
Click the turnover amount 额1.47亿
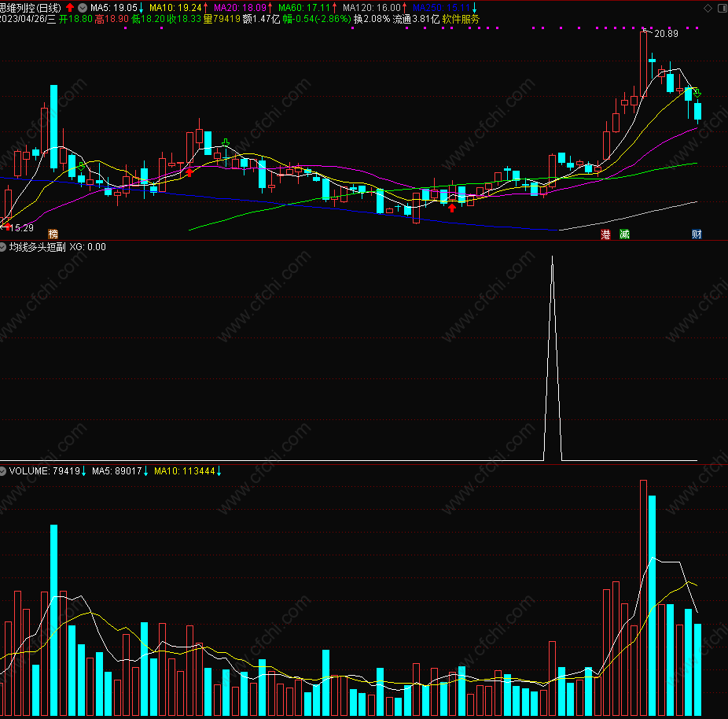pyautogui.click(x=261, y=19)
